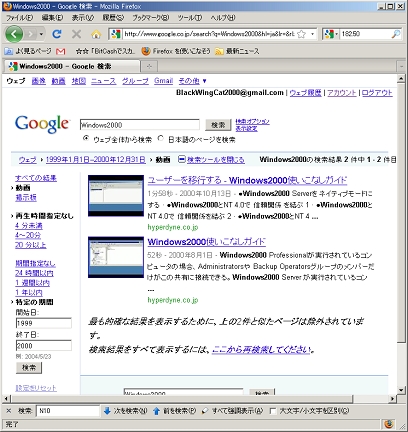Click ここから再検索してください link

[x=261, y=349]
